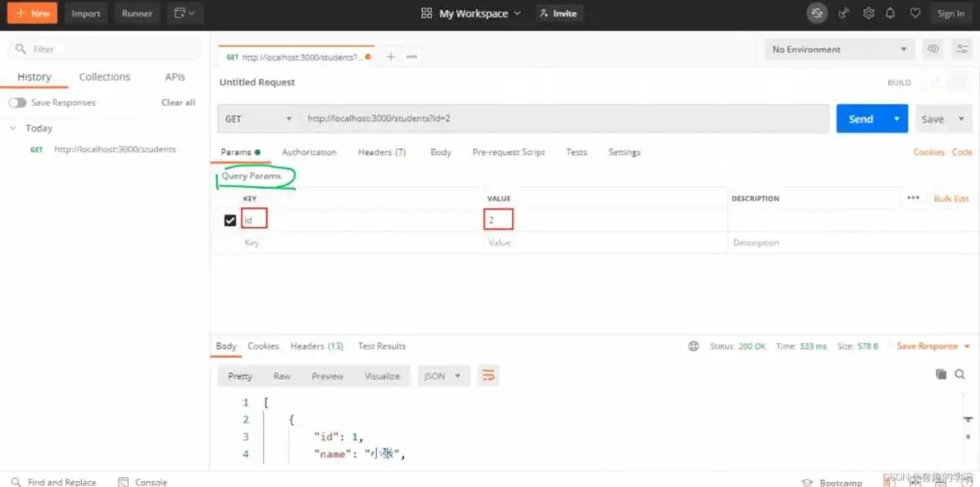Click the sync status icon in header
The height and width of the screenshot is (487, 980).
817,13
